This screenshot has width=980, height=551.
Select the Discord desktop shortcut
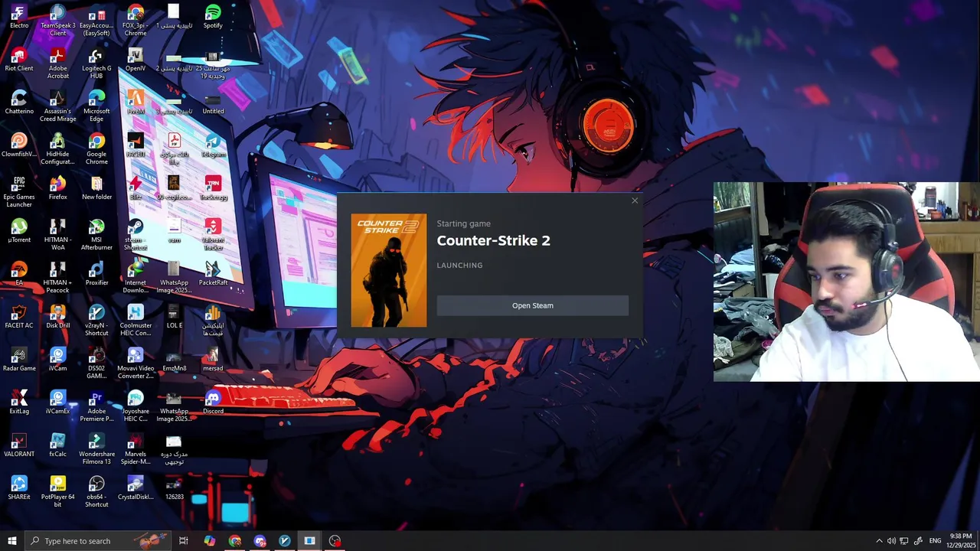pyautogui.click(x=213, y=403)
